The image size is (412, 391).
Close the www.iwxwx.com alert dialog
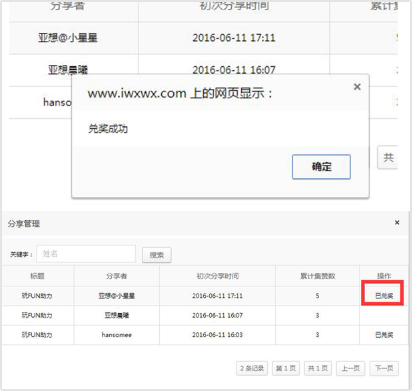[357, 87]
